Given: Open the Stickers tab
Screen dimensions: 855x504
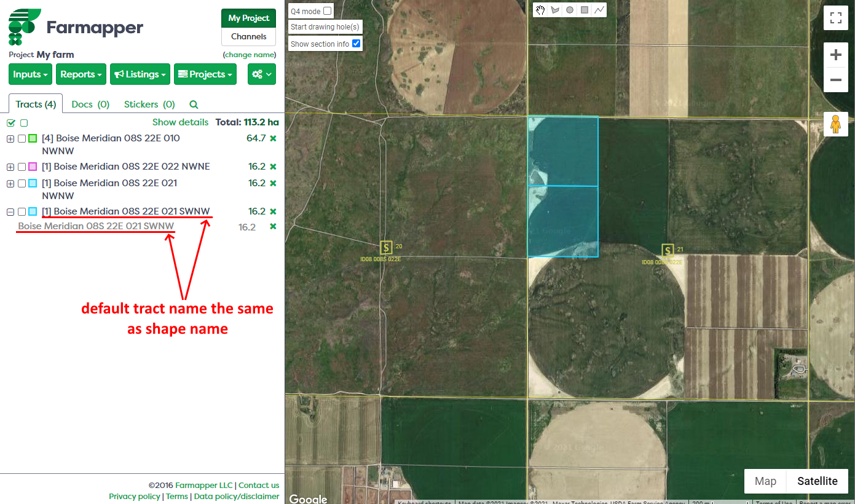Looking at the screenshot, I should point(149,104).
